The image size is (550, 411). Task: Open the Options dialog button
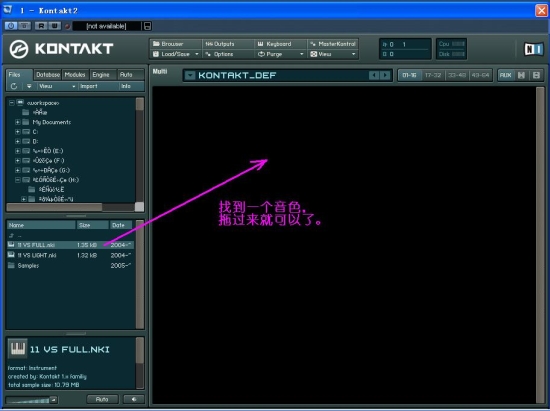(x=228, y=54)
